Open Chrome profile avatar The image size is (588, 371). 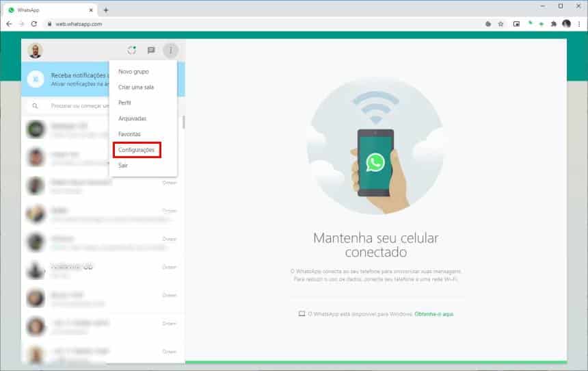(x=567, y=24)
